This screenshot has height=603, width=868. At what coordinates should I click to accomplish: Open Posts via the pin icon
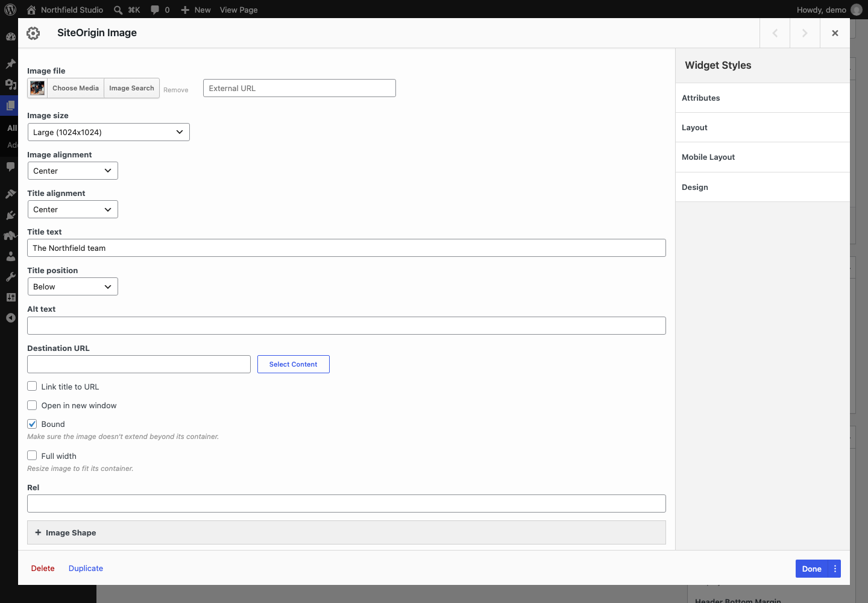pyautogui.click(x=10, y=63)
